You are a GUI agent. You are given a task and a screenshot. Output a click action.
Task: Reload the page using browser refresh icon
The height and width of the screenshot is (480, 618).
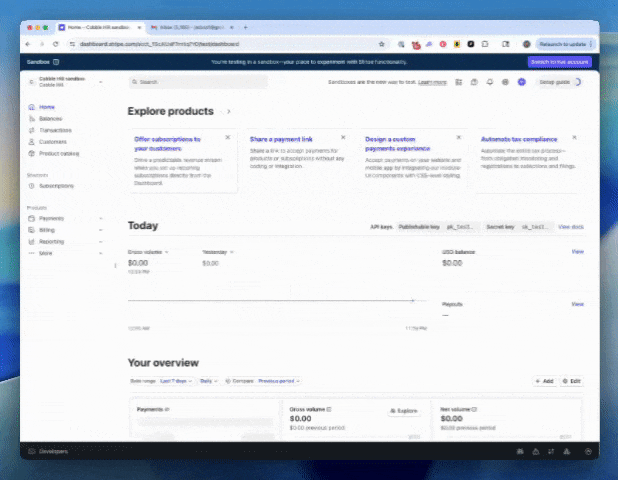tap(56, 44)
